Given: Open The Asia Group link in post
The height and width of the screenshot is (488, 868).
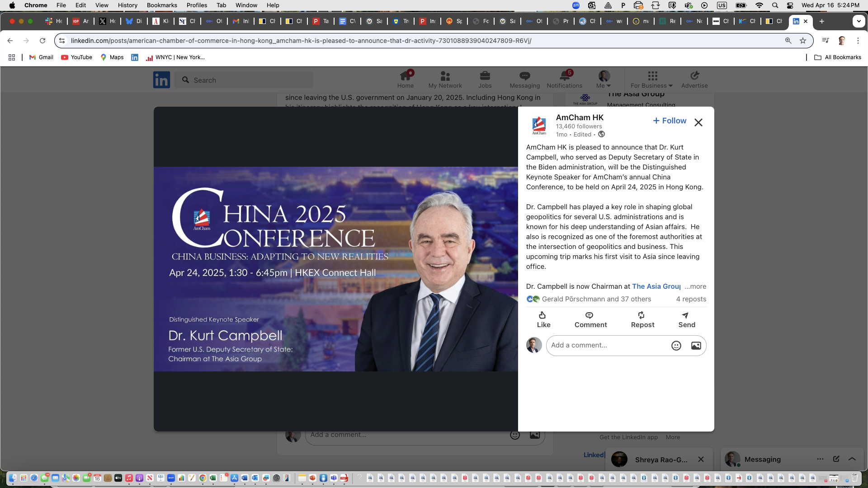Looking at the screenshot, I should [x=656, y=286].
